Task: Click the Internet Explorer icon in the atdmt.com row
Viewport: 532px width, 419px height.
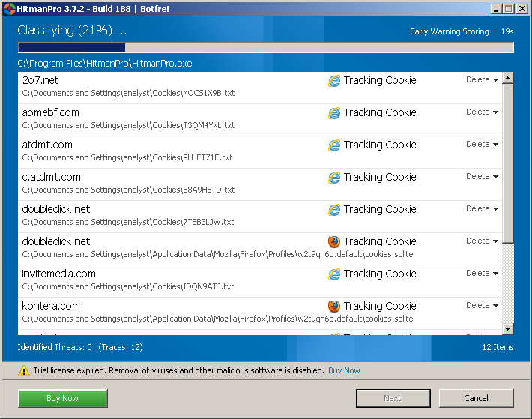Action: coord(334,145)
